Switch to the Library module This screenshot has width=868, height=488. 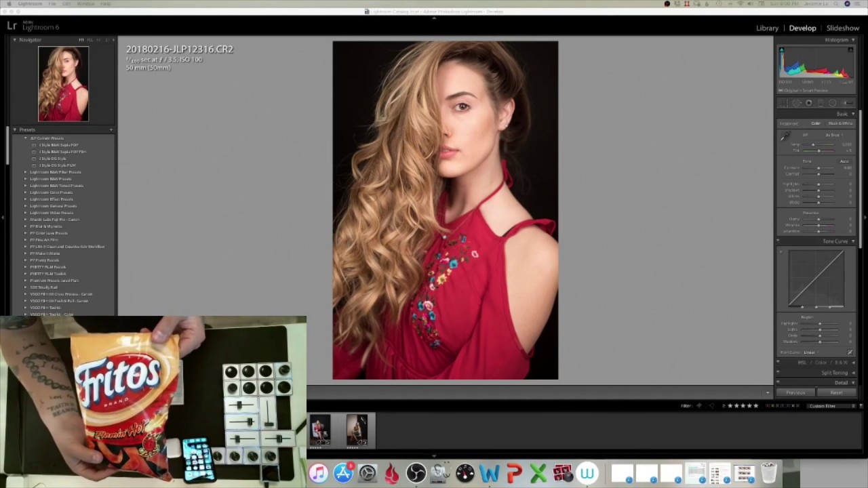pyautogui.click(x=767, y=28)
